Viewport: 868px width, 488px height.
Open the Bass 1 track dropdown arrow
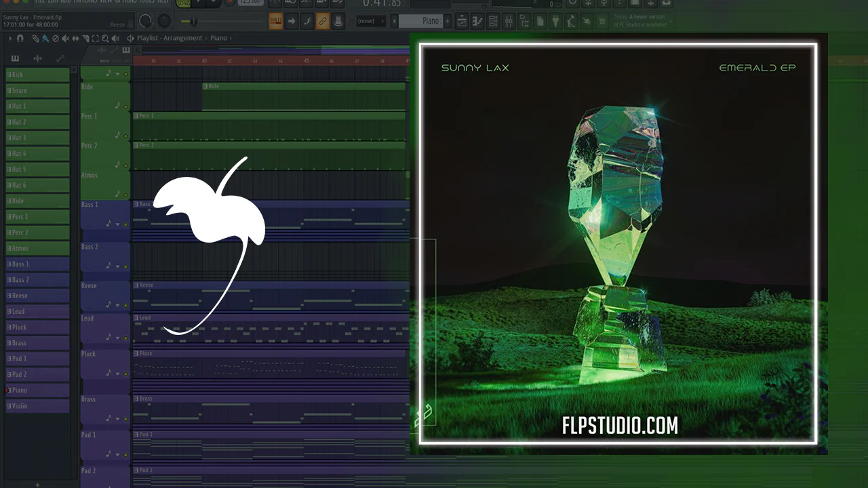pyautogui.click(x=117, y=224)
